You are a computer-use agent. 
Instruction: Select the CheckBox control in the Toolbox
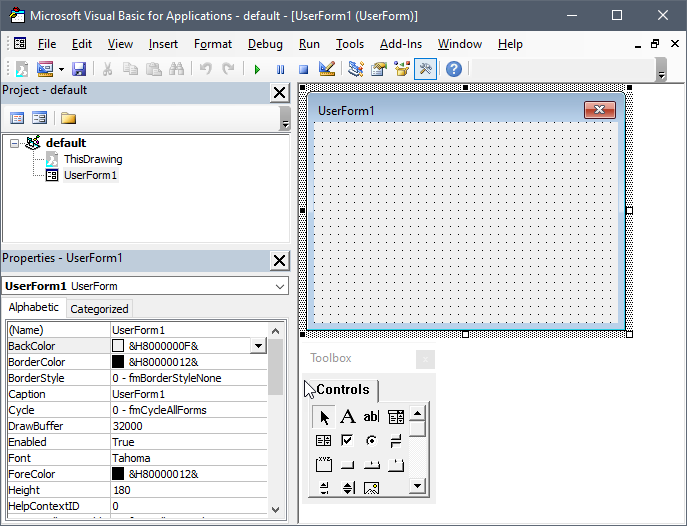point(347,440)
